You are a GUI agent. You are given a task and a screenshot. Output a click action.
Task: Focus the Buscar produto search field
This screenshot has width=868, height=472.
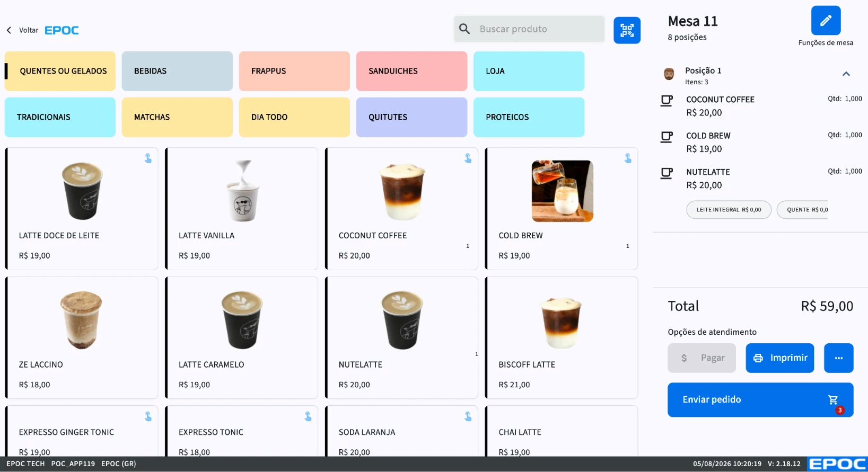point(529,29)
